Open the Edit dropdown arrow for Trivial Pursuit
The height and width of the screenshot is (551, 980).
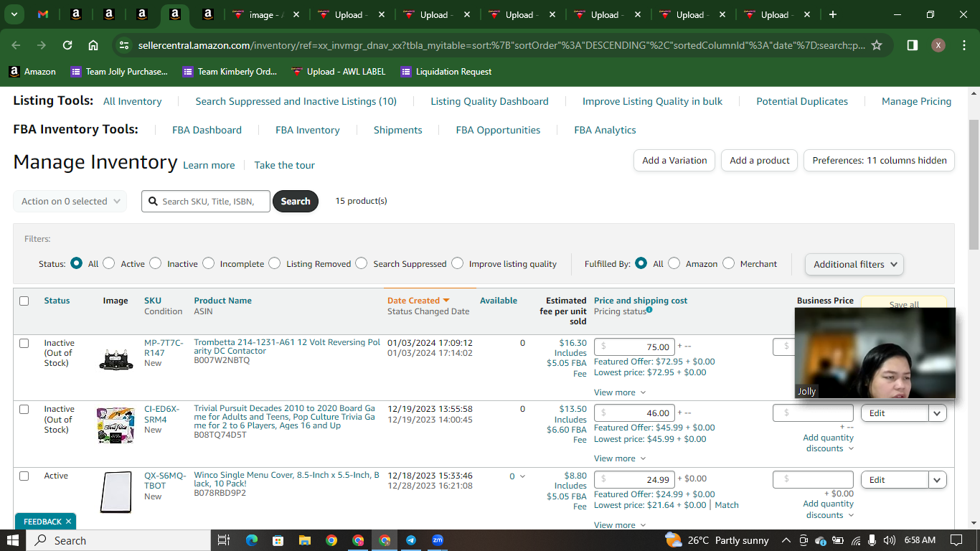coord(938,413)
